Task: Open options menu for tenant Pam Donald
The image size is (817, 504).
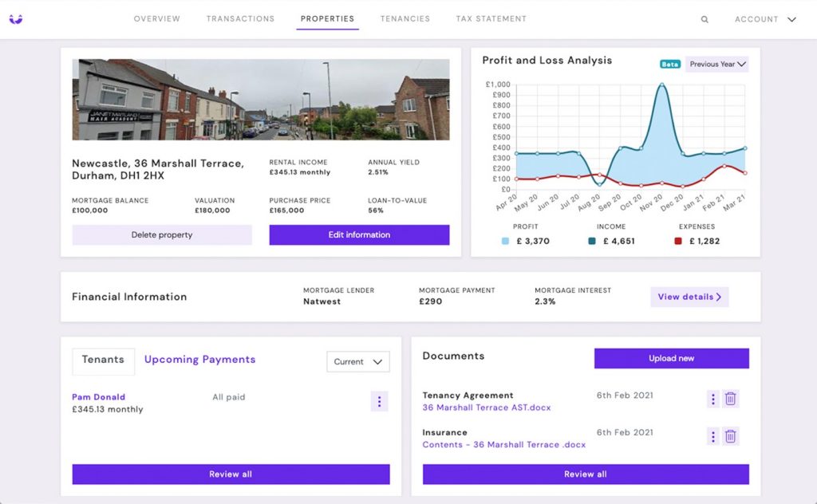Action: coord(379,402)
